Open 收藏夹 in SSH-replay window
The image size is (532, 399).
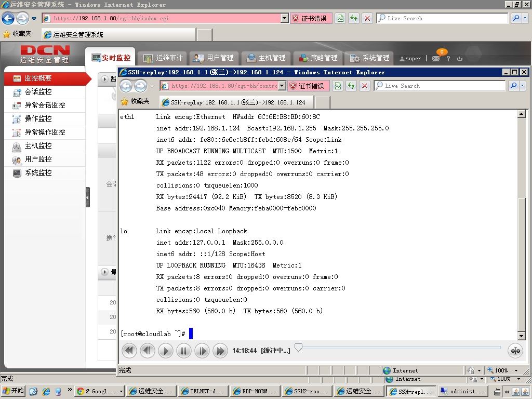pos(135,101)
